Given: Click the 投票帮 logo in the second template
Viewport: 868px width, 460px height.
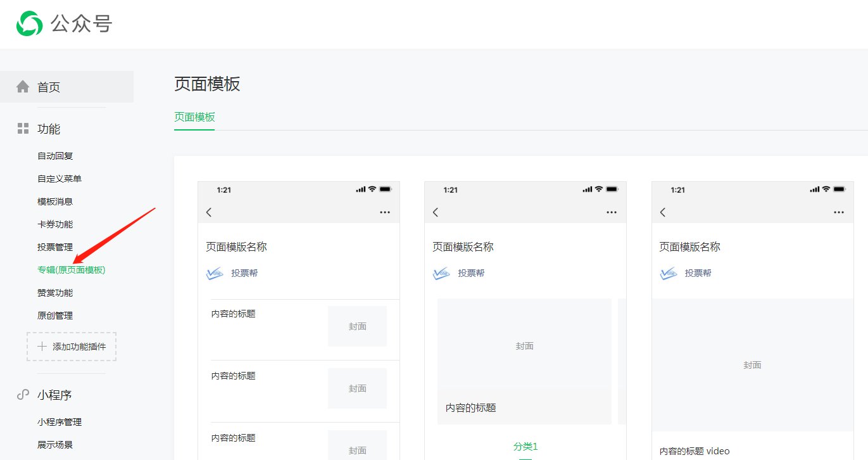Looking at the screenshot, I should pyautogui.click(x=442, y=273).
